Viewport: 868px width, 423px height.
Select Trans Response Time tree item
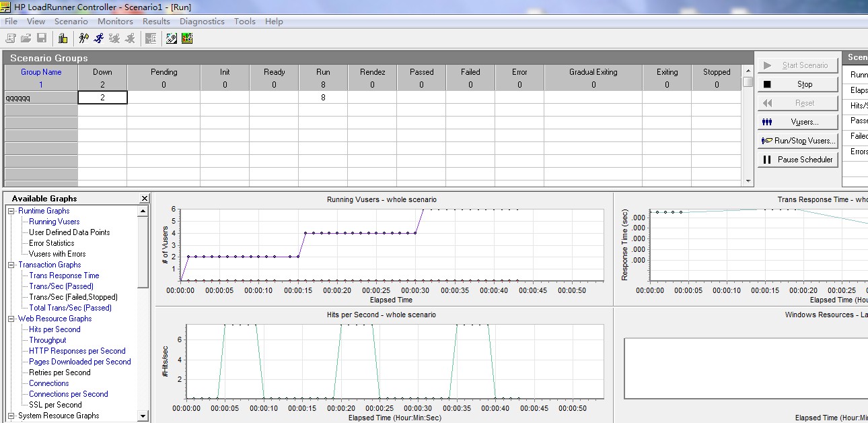point(64,275)
